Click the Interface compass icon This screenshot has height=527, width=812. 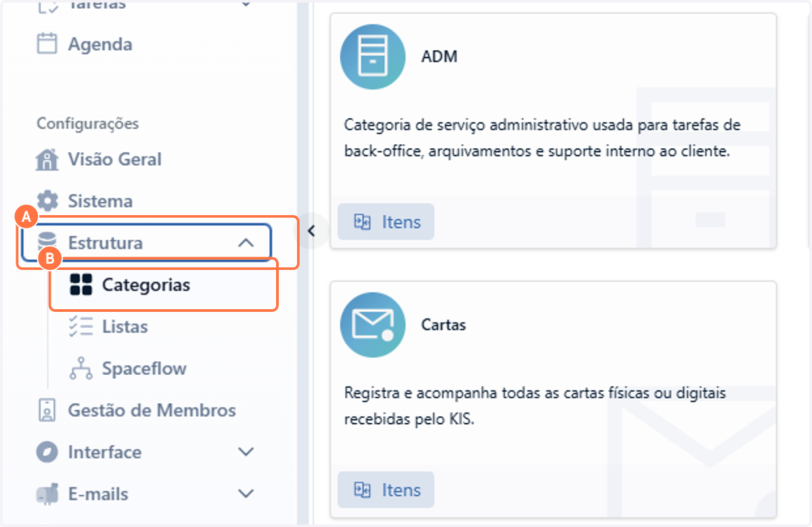point(47,452)
